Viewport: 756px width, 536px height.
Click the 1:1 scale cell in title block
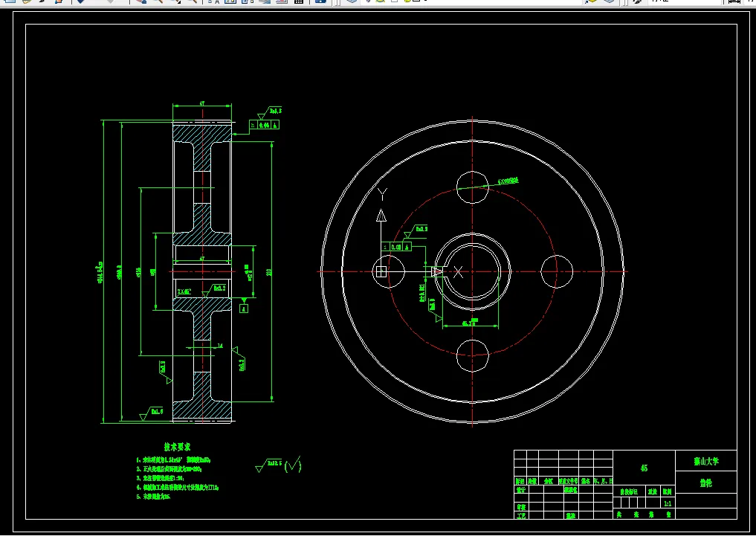pyautogui.click(x=668, y=504)
